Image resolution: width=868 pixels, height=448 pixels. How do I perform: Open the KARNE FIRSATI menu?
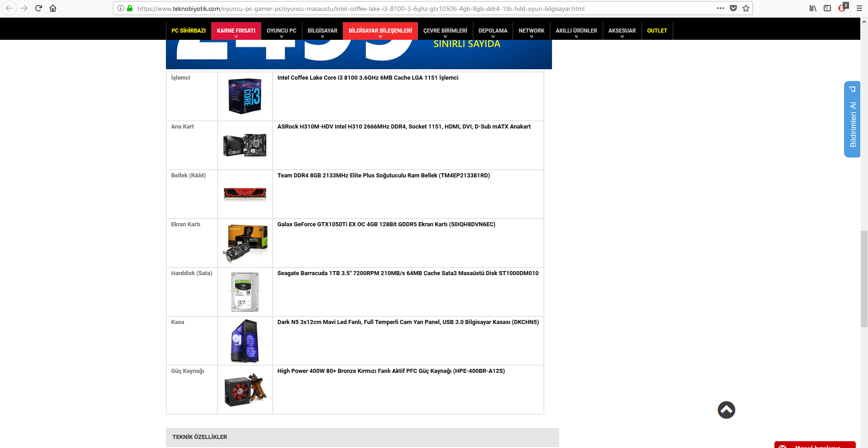[236, 31]
